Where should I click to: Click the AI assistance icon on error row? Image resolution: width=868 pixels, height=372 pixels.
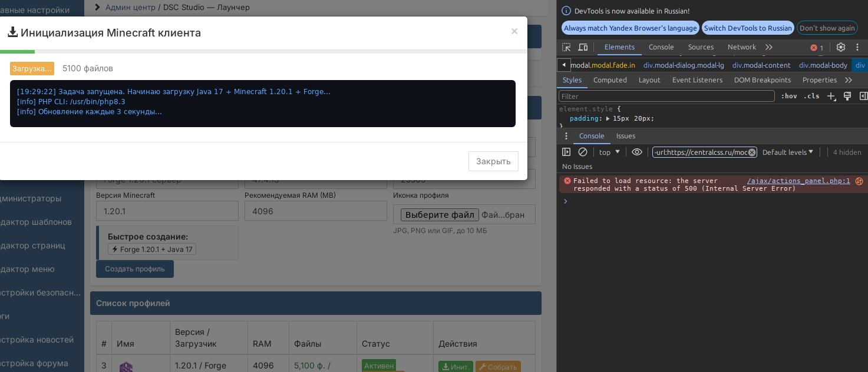point(859,181)
